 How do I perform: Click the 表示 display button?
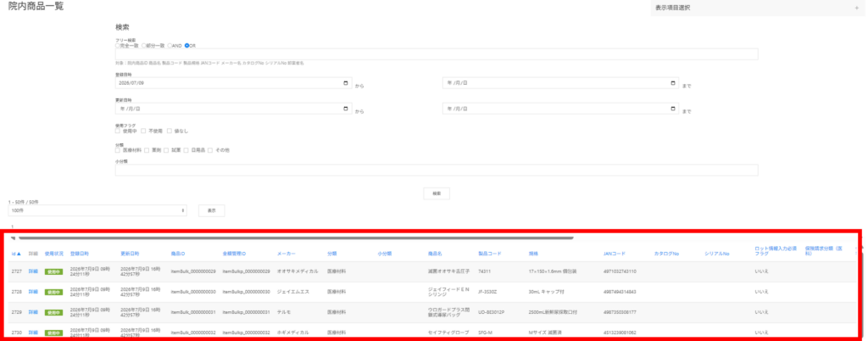[211, 211]
